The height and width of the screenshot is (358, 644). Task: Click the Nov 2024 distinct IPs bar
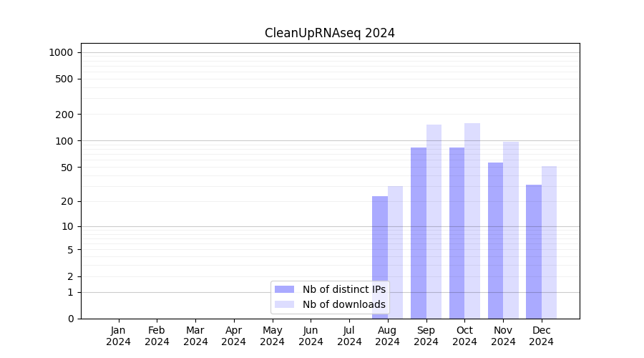coord(495,241)
